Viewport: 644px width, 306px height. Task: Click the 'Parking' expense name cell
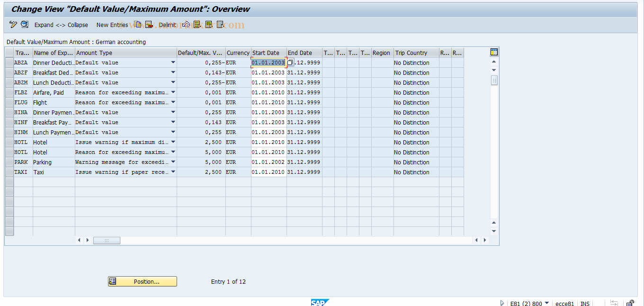pyautogui.click(x=54, y=162)
